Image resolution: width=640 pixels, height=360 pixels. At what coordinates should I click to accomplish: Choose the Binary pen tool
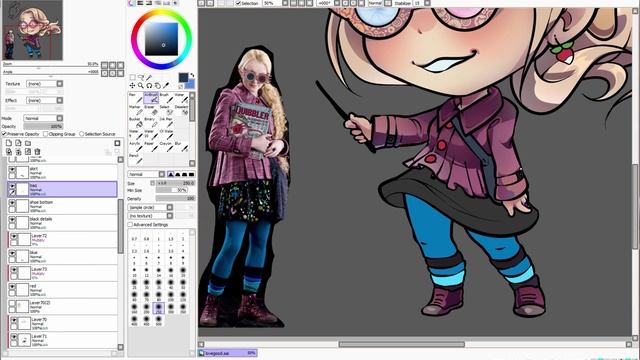point(151,122)
